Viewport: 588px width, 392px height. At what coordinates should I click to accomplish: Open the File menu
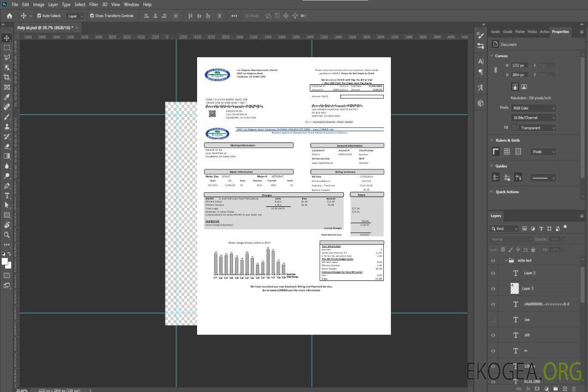pyautogui.click(x=15, y=4)
